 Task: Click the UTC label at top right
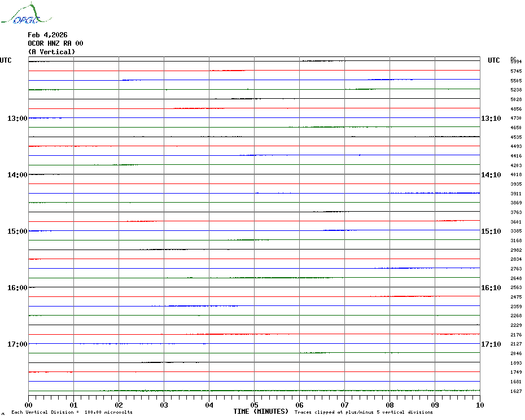click(493, 60)
